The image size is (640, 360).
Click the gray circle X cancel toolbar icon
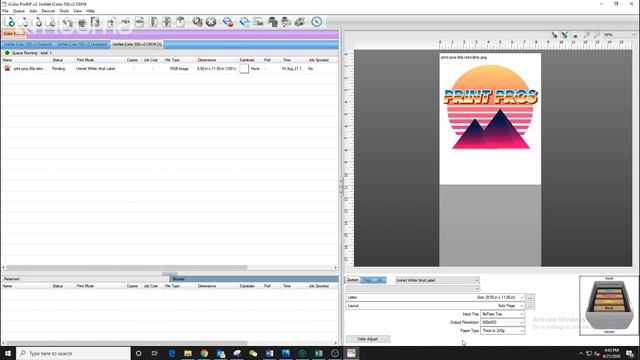click(x=211, y=22)
